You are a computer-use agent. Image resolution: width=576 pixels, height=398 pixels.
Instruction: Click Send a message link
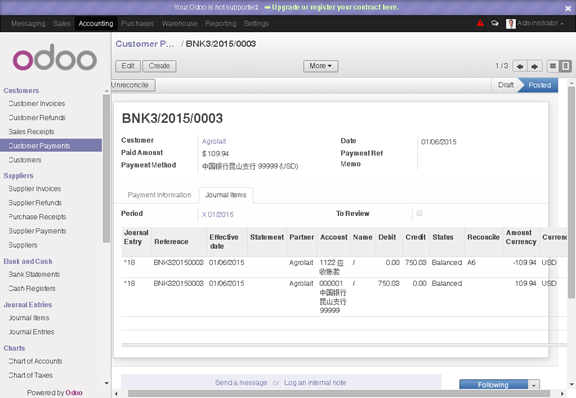(241, 383)
